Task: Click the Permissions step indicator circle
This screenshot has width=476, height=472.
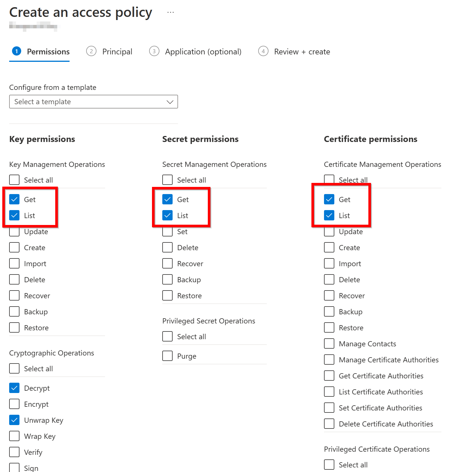Action: [x=16, y=51]
